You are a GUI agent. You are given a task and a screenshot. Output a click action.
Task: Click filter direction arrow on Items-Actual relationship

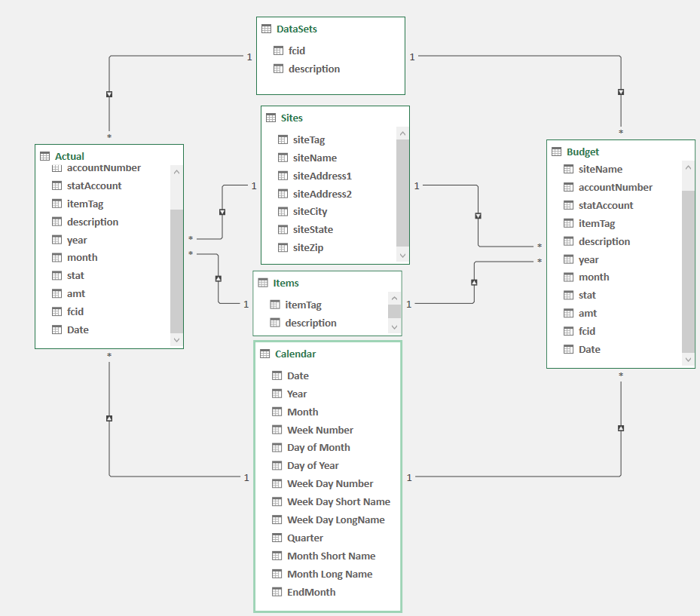pos(219,278)
